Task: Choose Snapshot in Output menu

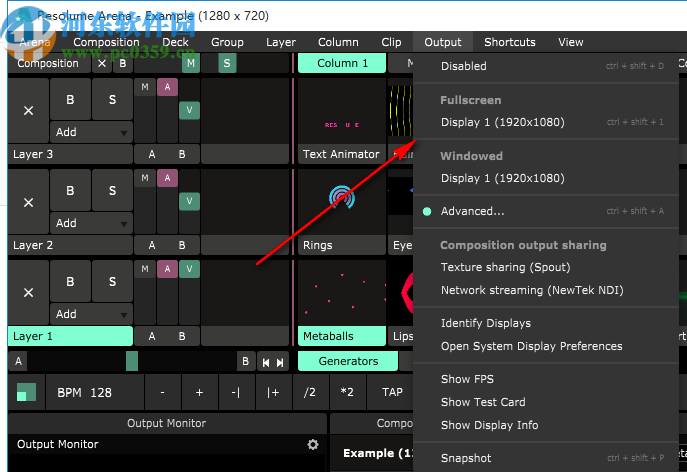Action: (x=546, y=458)
